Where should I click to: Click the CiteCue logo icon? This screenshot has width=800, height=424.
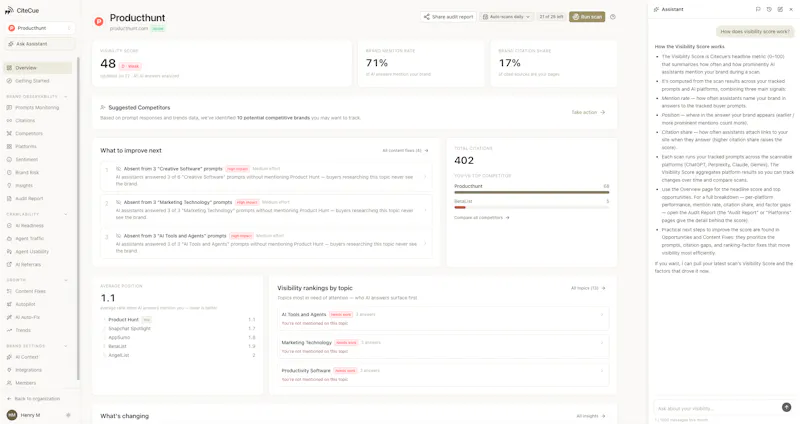tap(9, 10)
